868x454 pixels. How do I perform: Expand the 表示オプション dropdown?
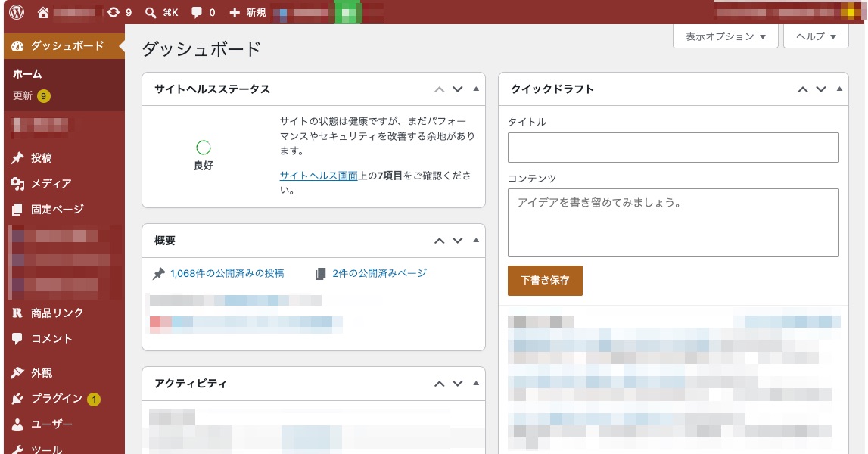click(x=725, y=36)
